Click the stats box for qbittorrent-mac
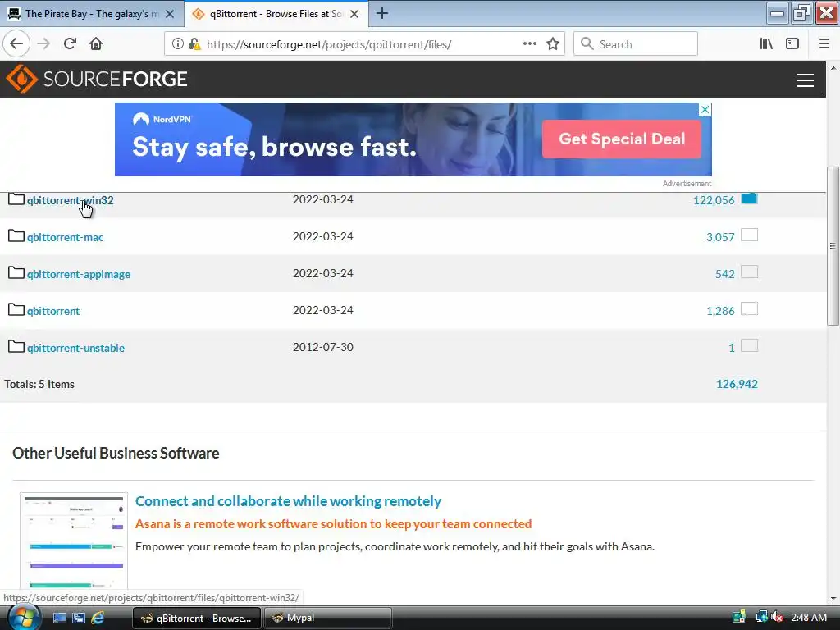This screenshot has width=840, height=630. tap(749, 235)
